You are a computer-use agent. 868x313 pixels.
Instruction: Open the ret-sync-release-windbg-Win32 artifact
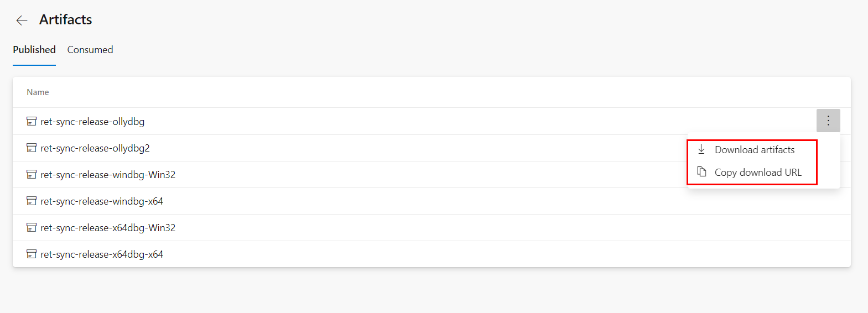click(108, 175)
